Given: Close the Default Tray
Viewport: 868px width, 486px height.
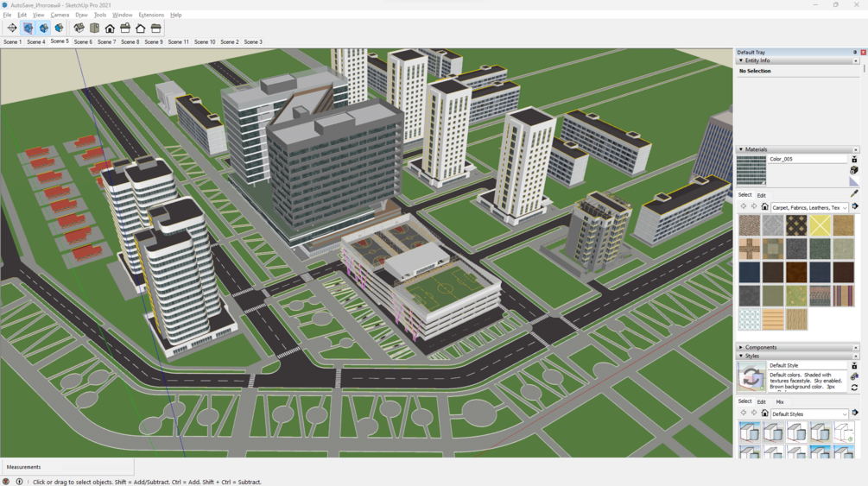Looking at the screenshot, I should [x=863, y=52].
